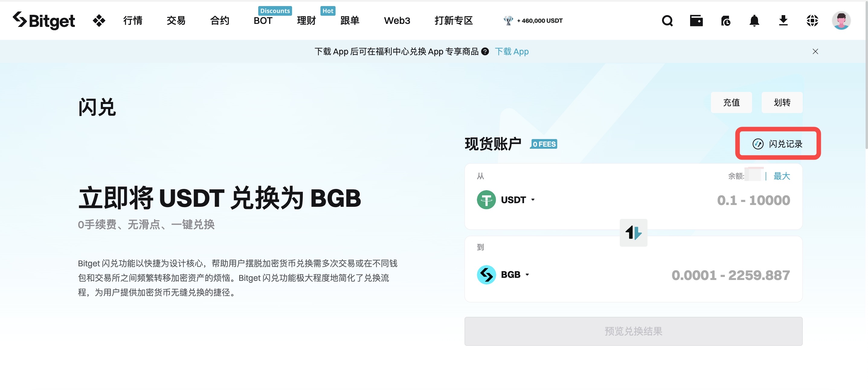The height and width of the screenshot is (390, 868).
Task: Open the 交易 menu
Action: pyautogui.click(x=176, y=21)
